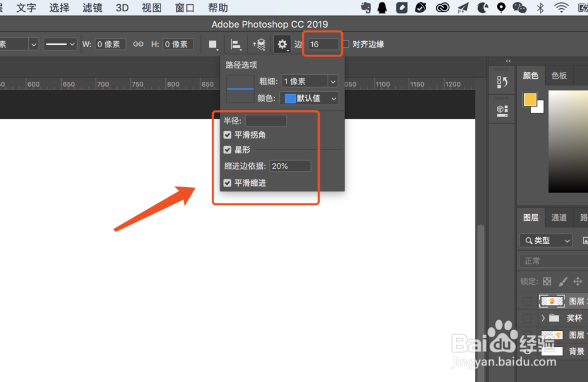Click the 边 value field showing 16

coord(322,44)
